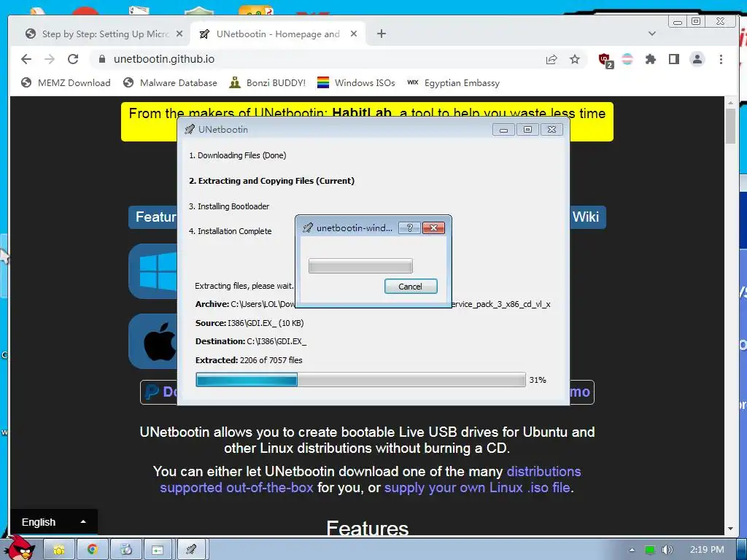Open Chrome three-dot menu
The width and height of the screenshot is (747, 560).
pos(721,59)
